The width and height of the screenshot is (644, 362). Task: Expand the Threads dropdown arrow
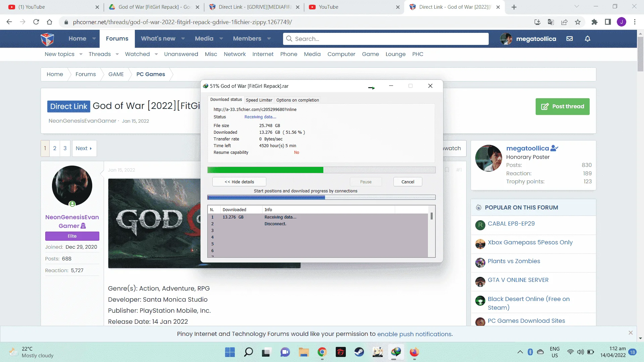pos(117,54)
